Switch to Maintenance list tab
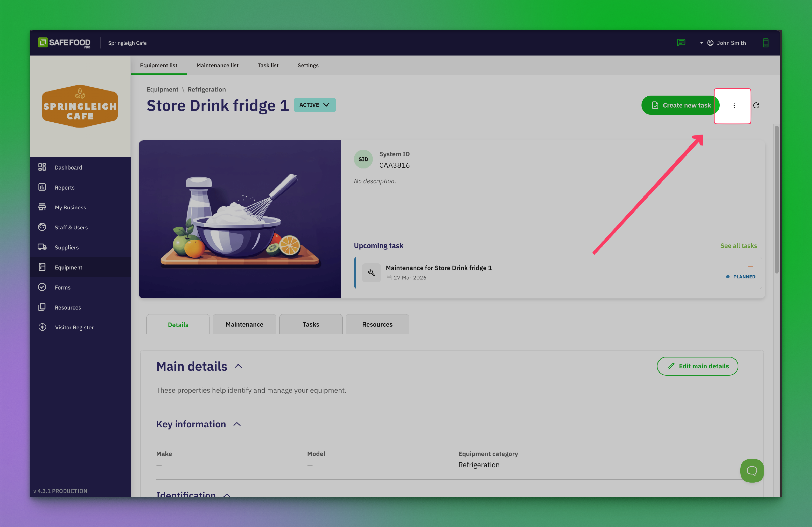This screenshot has width=812, height=527. [217, 65]
